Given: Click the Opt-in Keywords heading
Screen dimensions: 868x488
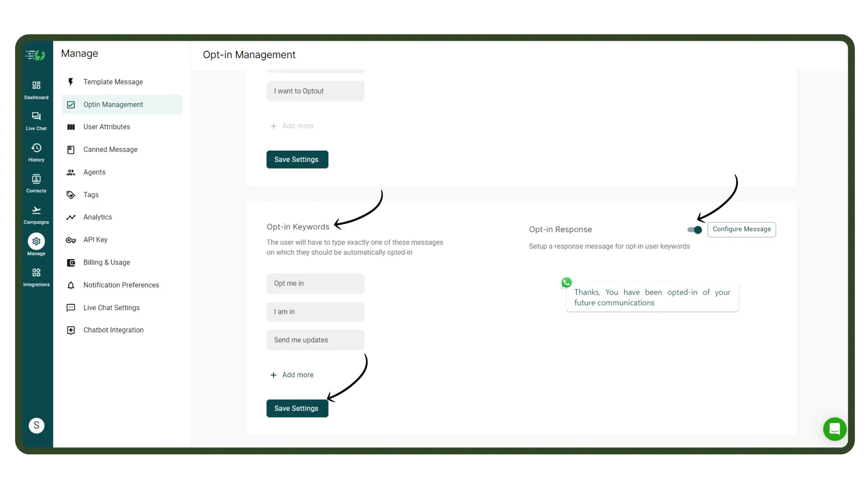Looking at the screenshot, I should coord(298,227).
